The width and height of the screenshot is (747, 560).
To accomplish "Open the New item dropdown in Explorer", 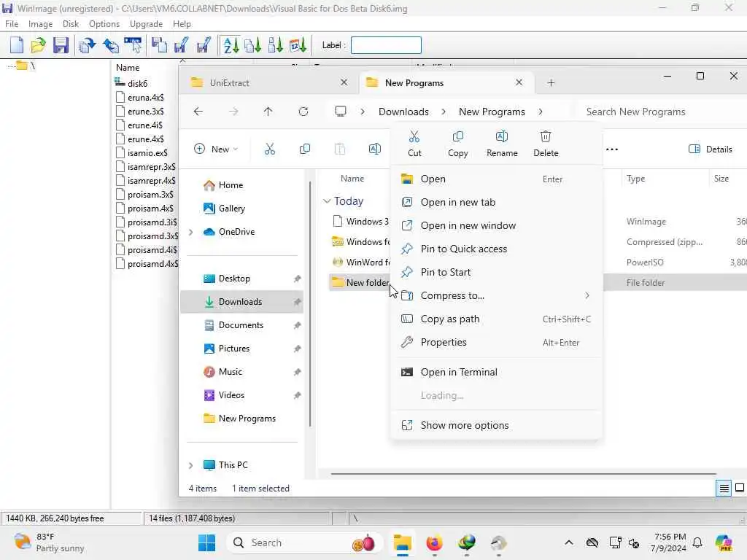I will (216, 149).
